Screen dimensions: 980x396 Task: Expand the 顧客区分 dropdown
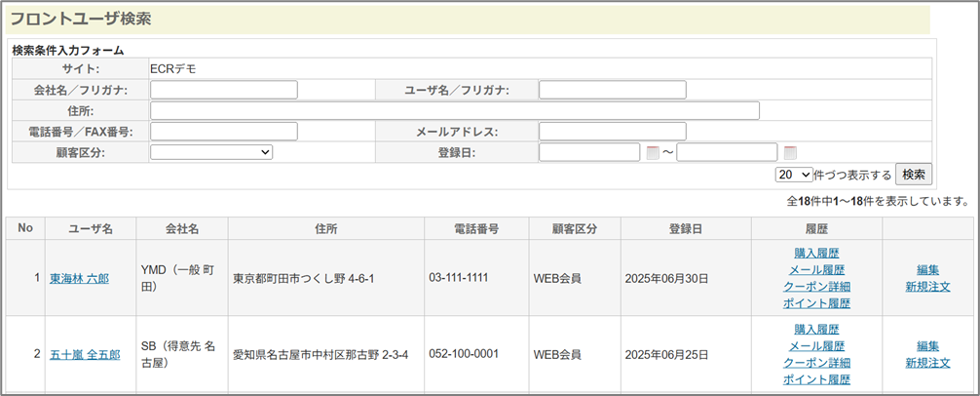(211, 152)
